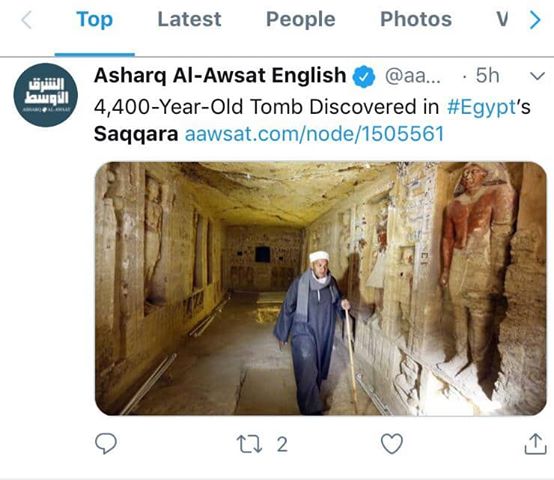Show more tabs with right arrow
This screenshot has width=554, height=480.
535,20
